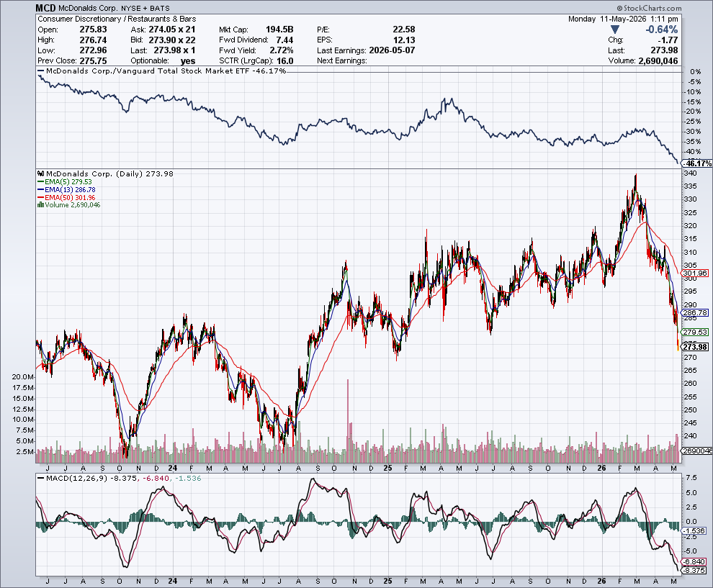Viewport: 713px width, 588px height.
Task: Click the Last quote '273.98 x 1'
Action: tap(174, 50)
